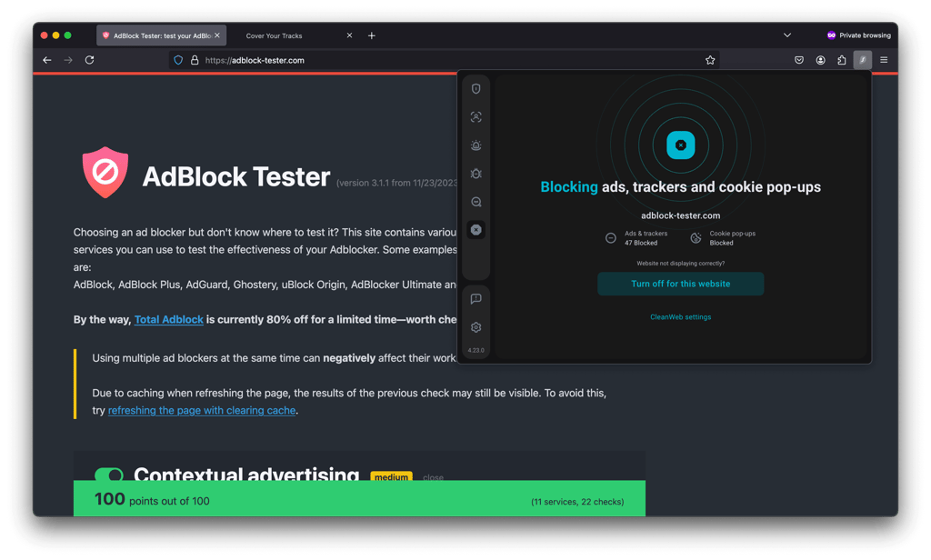Screen dimensions: 931x560
Task: Expand the list all tabs chevron
Action: (x=787, y=35)
